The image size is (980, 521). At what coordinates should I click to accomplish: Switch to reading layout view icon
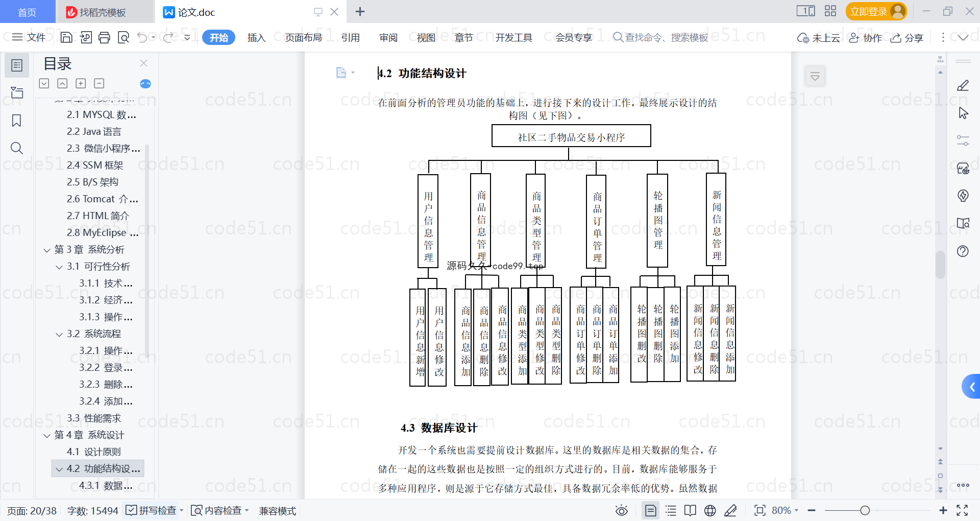coord(690,510)
